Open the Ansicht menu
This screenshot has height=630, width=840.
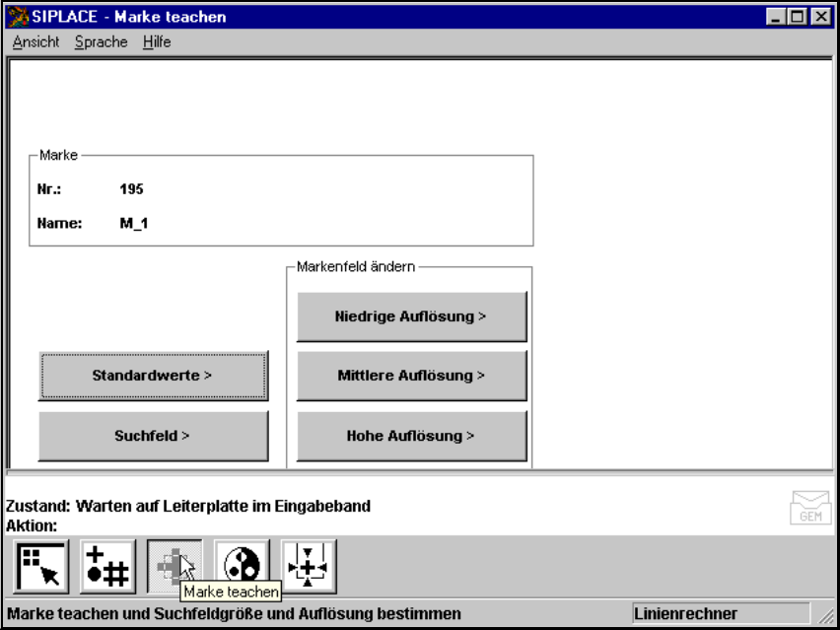click(35, 41)
